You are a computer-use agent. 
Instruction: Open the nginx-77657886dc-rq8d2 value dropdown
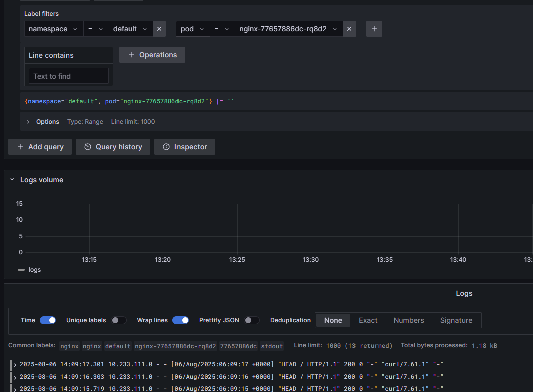coord(289,29)
